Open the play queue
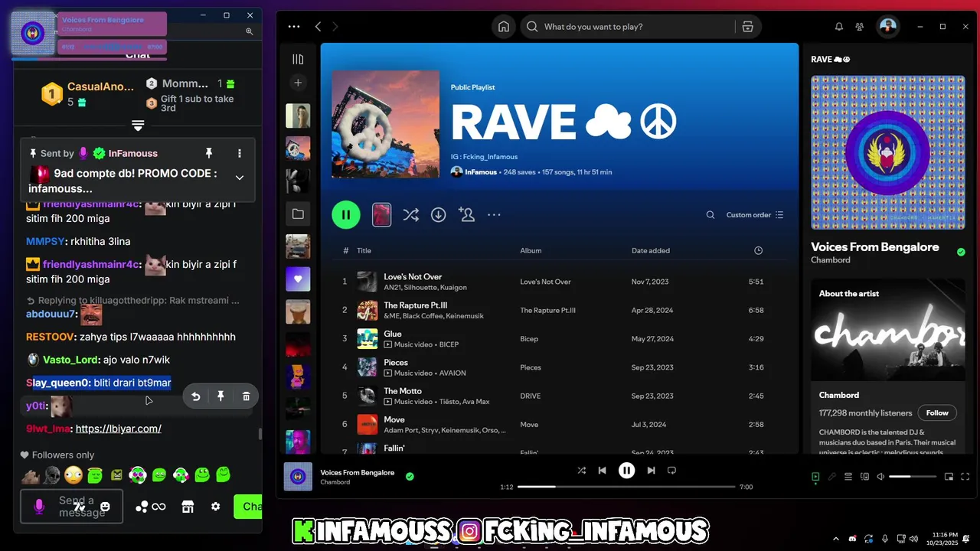980x551 pixels. pos(848,477)
